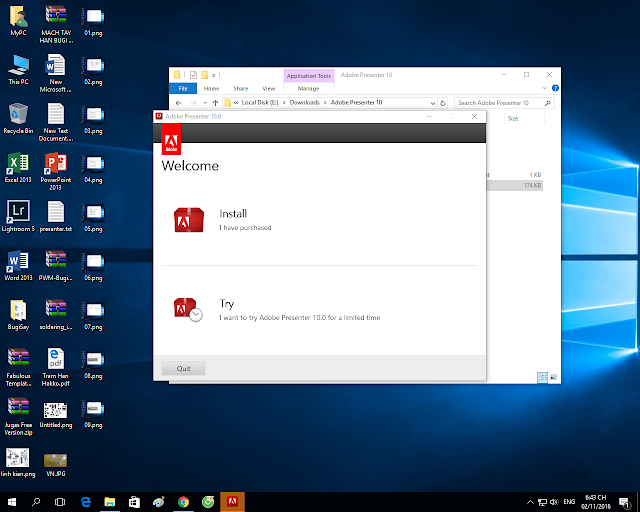640x512 pixels.
Task: Click the red Adobe logo in installer
Action: (171, 139)
